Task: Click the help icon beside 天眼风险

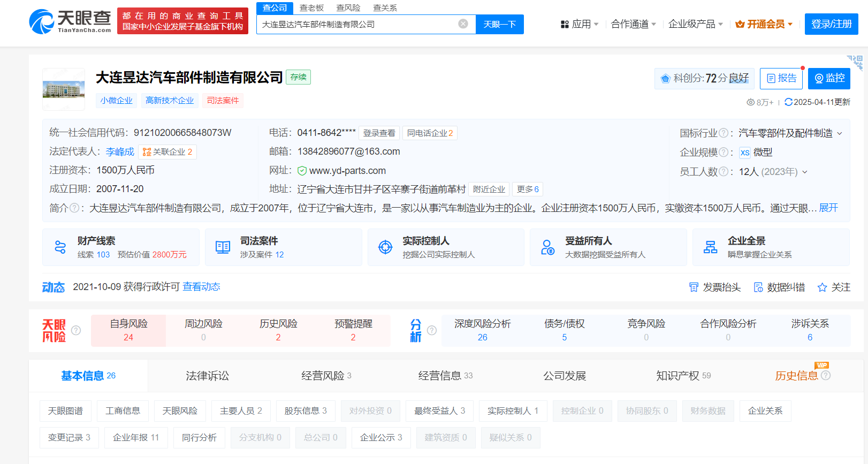Action: (x=76, y=330)
